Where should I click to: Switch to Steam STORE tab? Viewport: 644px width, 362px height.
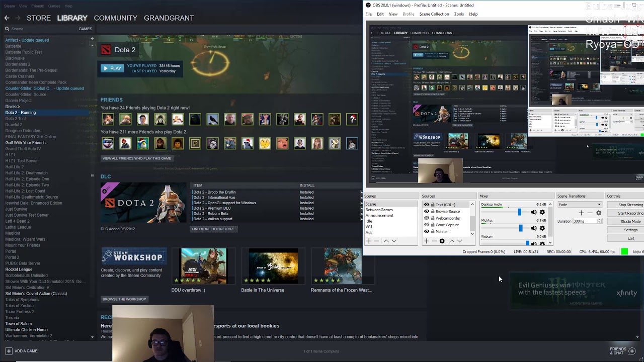pyautogui.click(x=39, y=18)
